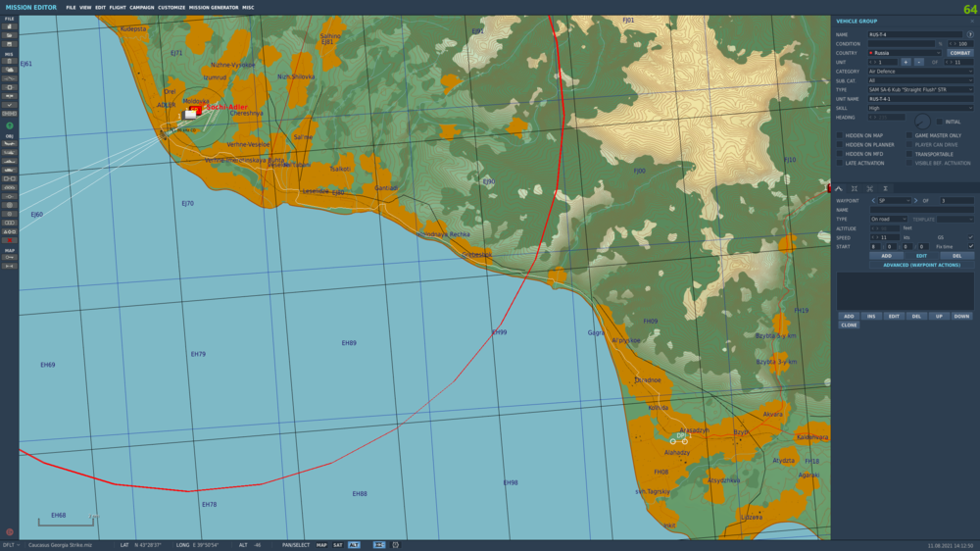This screenshot has height=551, width=980.
Task: Open the question mark help icon
Action: pos(970,34)
